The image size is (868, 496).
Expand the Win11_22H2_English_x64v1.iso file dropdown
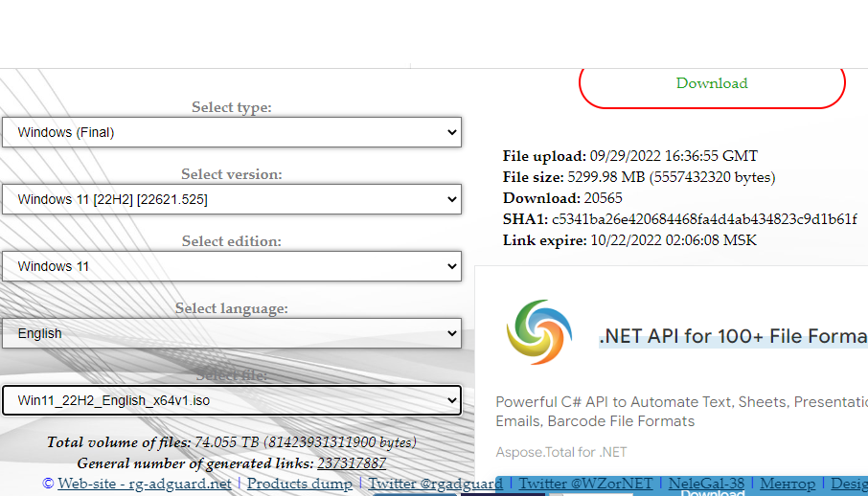coord(231,400)
